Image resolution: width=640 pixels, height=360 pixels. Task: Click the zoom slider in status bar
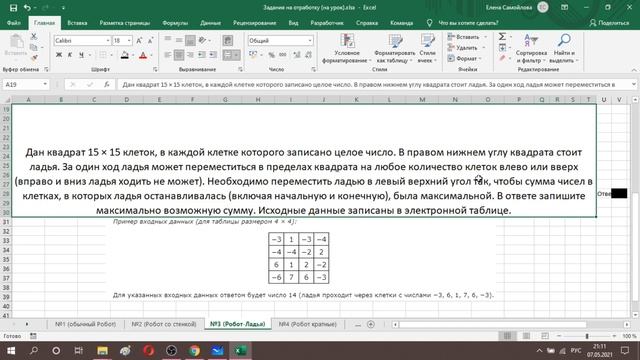point(587,336)
